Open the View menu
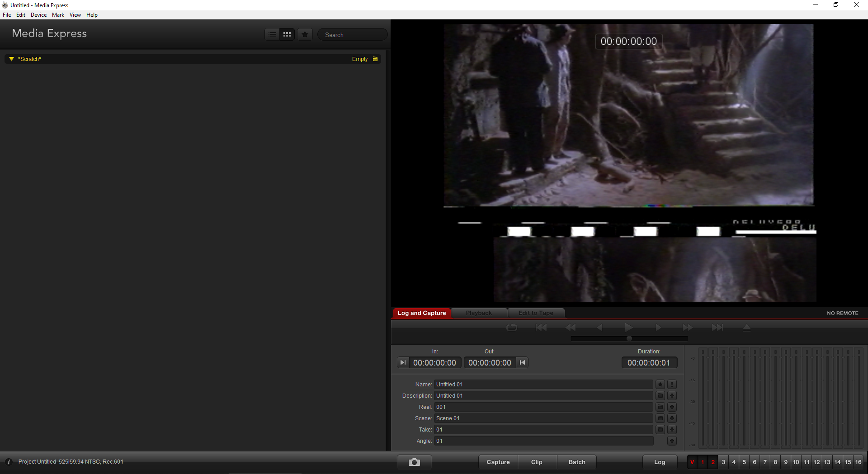 (75, 15)
